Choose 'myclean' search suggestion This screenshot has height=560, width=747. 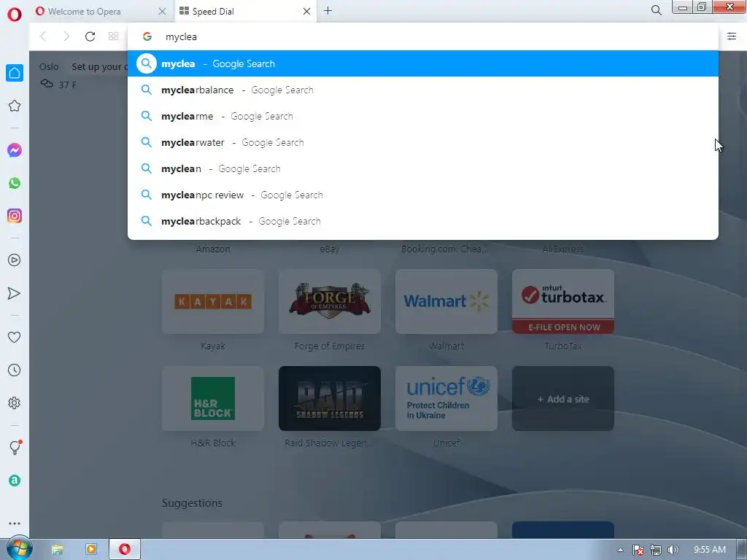click(423, 168)
